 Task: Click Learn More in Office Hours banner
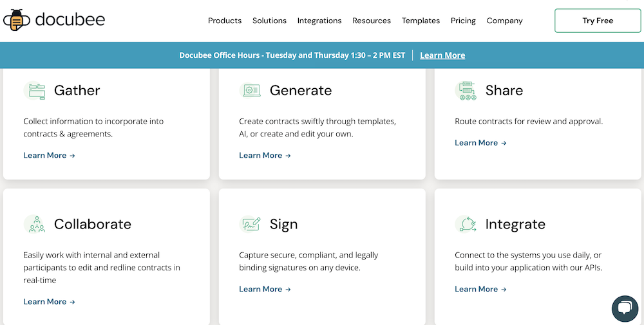point(442,55)
